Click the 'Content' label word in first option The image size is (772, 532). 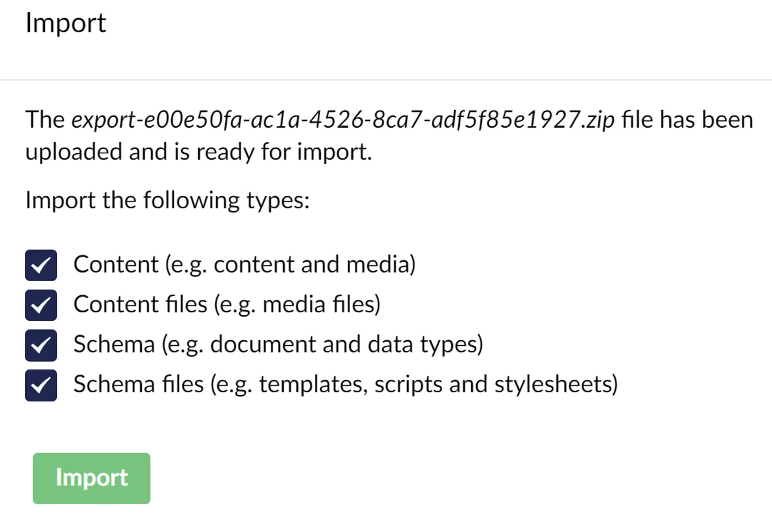click(x=116, y=265)
